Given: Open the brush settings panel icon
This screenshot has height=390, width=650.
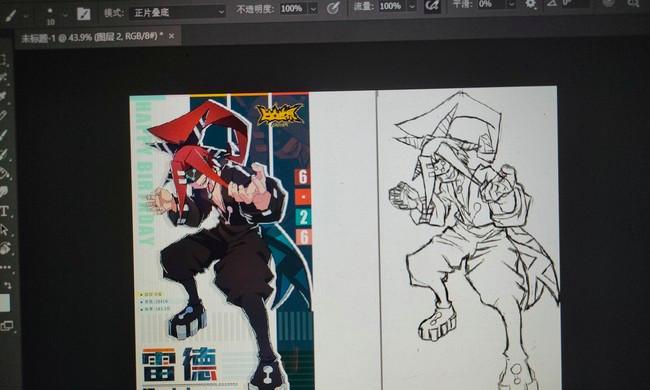Looking at the screenshot, I should (83, 14).
